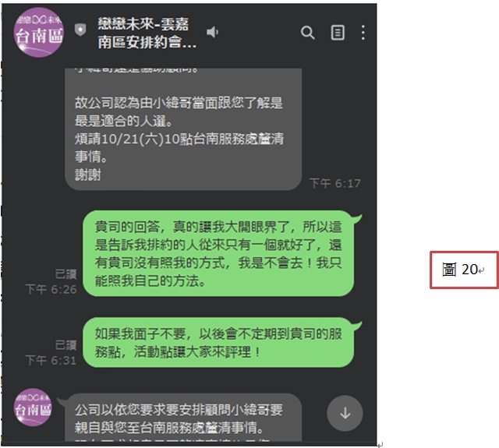Click the 已讀 label beside the 6:31 message

click(x=65, y=345)
